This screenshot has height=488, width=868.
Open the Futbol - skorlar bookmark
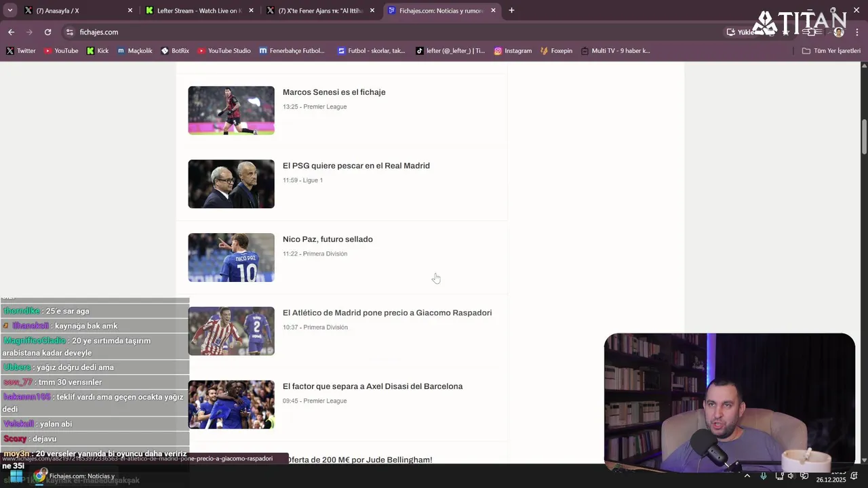click(x=372, y=51)
